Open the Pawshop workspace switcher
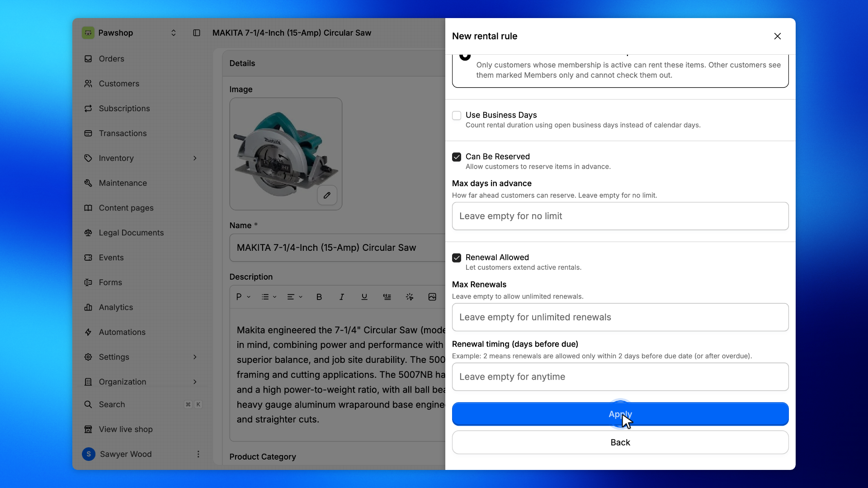This screenshot has height=488, width=868. 173,33
